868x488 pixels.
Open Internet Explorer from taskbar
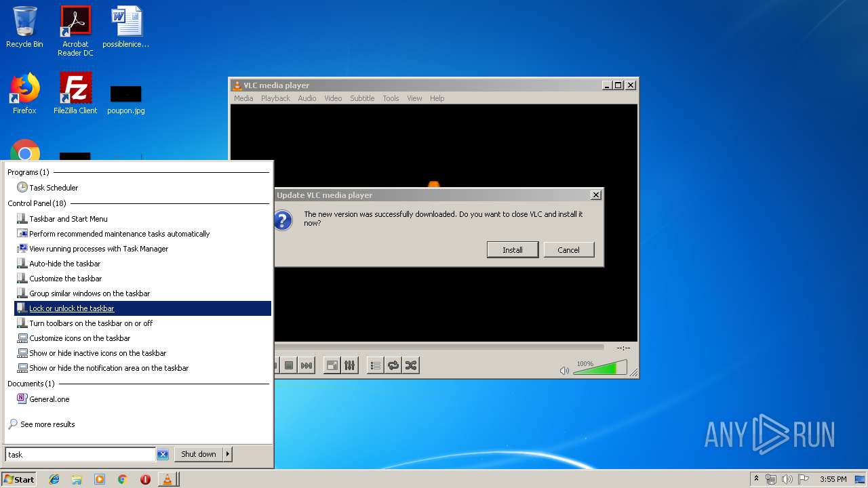(54, 479)
